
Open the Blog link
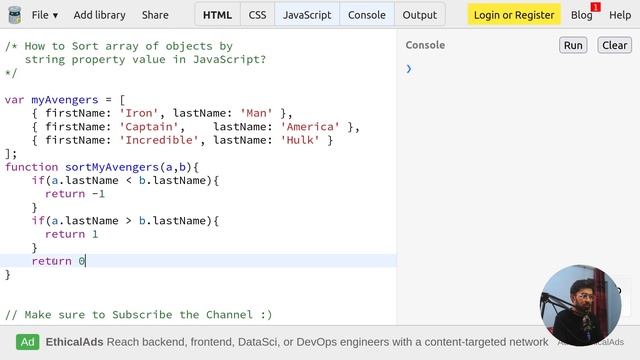(581, 15)
